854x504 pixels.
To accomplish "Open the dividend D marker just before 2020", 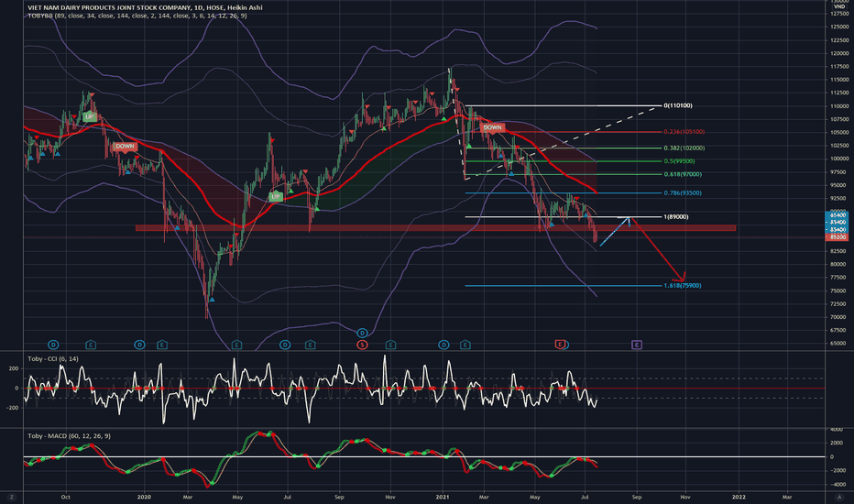I will coord(139,345).
